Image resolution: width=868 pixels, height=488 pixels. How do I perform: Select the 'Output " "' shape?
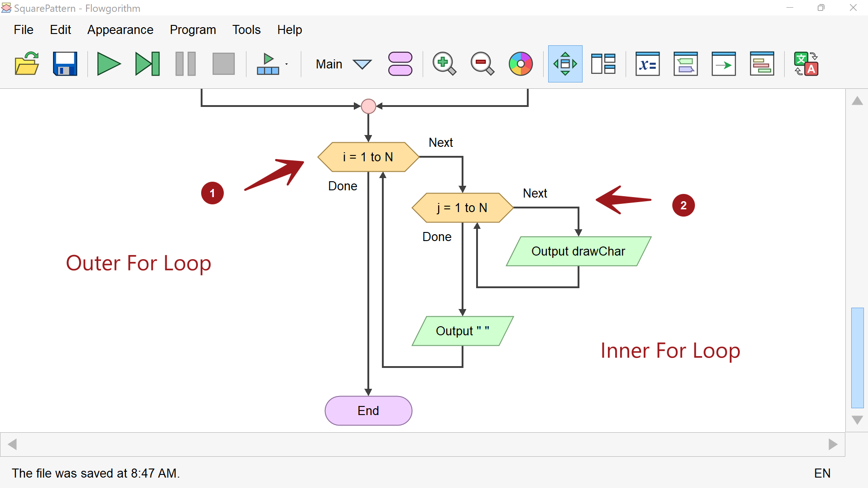463,331
